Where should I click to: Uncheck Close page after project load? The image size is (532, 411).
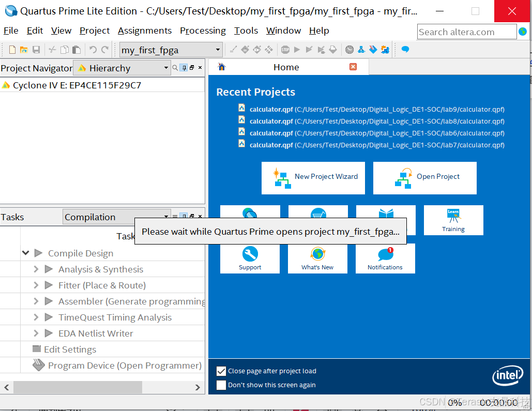[221, 371]
